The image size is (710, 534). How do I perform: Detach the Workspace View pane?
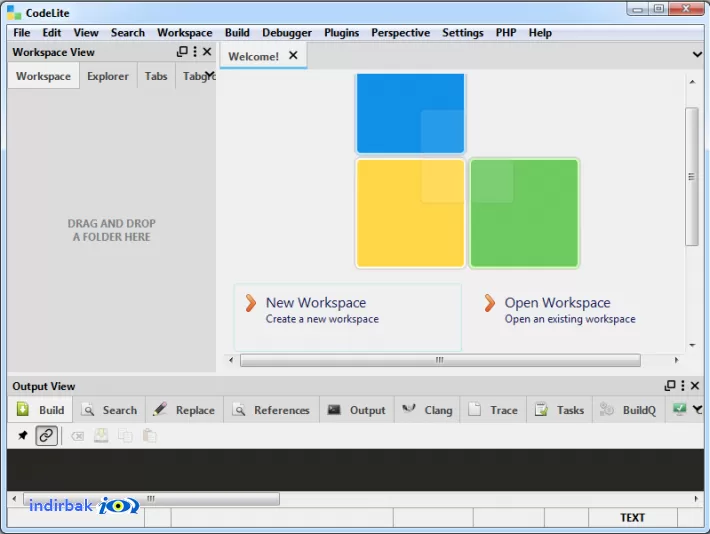[x=182, y=52]
